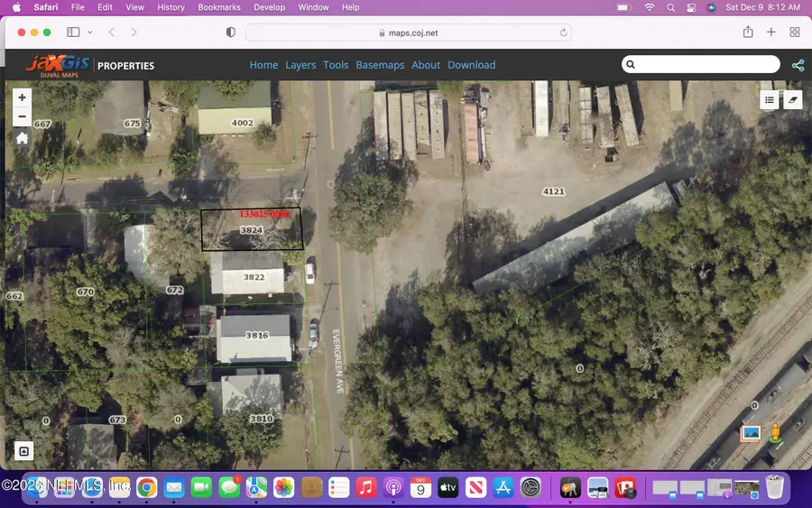Viewport: 812px width, 508px height.
Task: Open the Basemaps menu
Action: (x=380, y=65)
